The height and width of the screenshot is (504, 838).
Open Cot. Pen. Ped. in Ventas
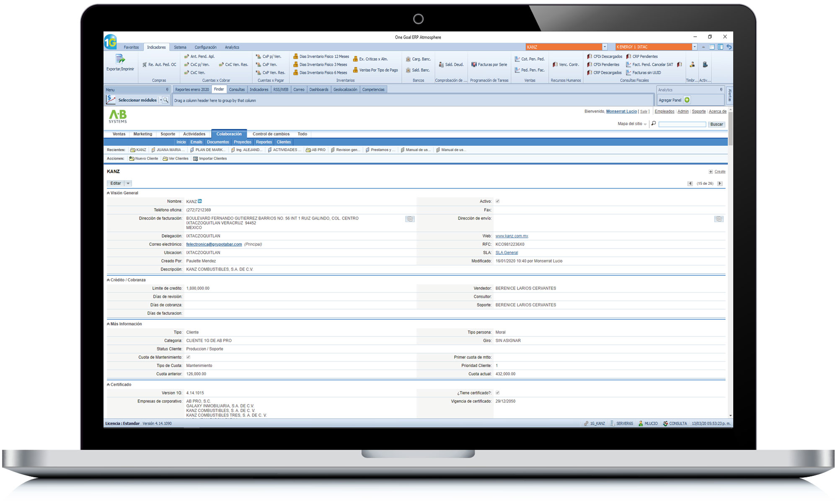tap(530, 59)
